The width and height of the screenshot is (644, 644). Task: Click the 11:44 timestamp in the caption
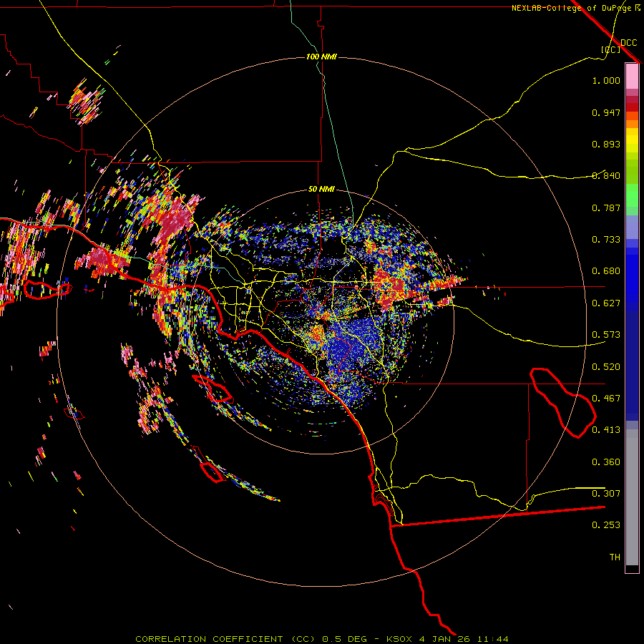(x=493, y=639)
